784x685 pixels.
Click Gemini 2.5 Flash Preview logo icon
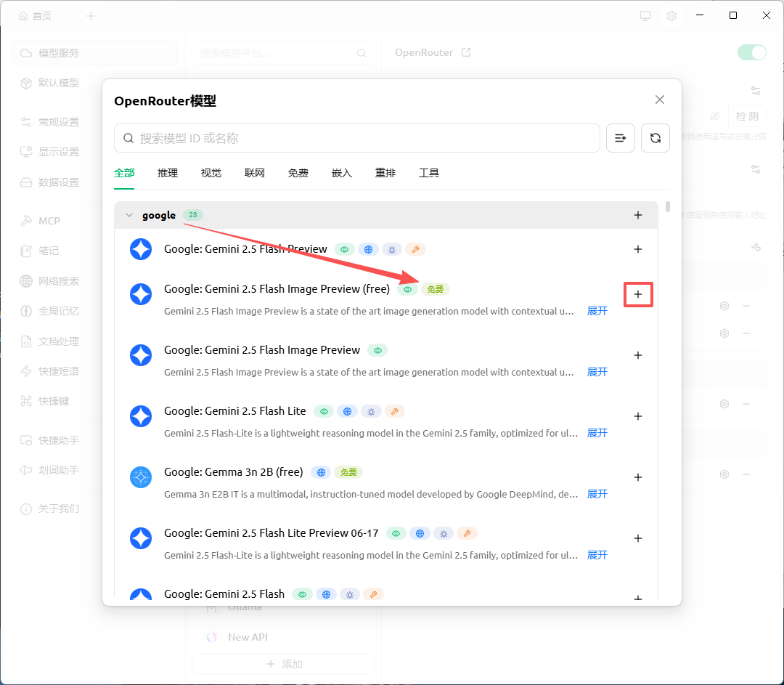pyautogui.click(x=141, y=249)
